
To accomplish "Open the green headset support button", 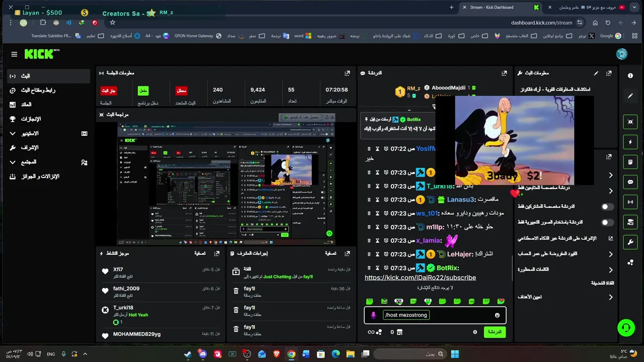I will click(x=626, y=328).
